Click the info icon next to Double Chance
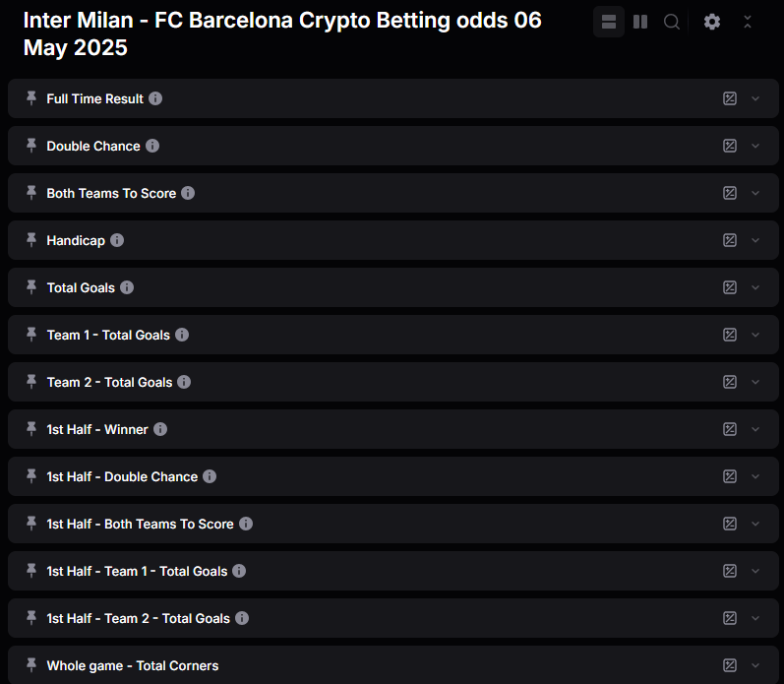Image resolution: width=784 pixels, height=684 pixels. coord(152,146)
